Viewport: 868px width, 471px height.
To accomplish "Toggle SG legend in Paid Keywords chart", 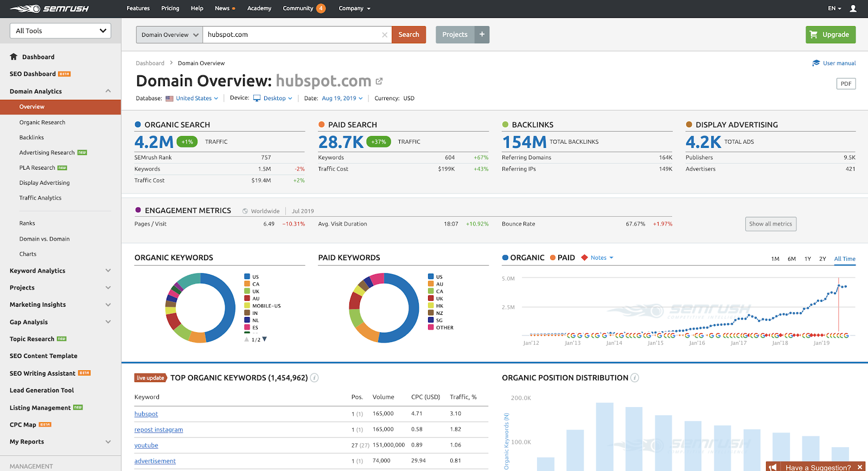I will click(x=435, y=320).
